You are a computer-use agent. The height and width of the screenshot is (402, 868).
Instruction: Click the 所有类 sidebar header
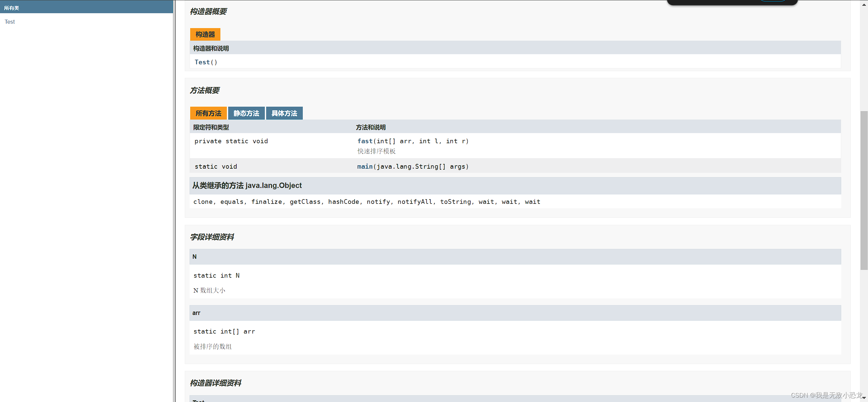pos(86,7)
